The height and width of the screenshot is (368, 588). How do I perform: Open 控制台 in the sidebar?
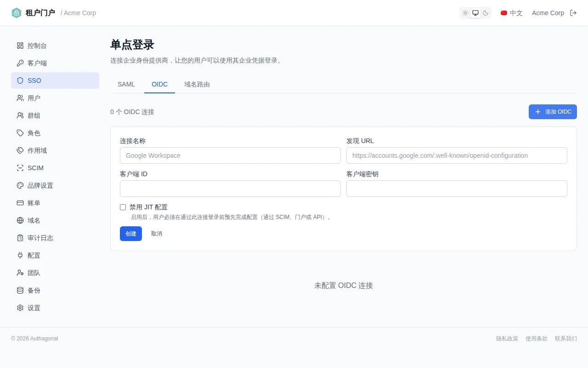point(55,46)
